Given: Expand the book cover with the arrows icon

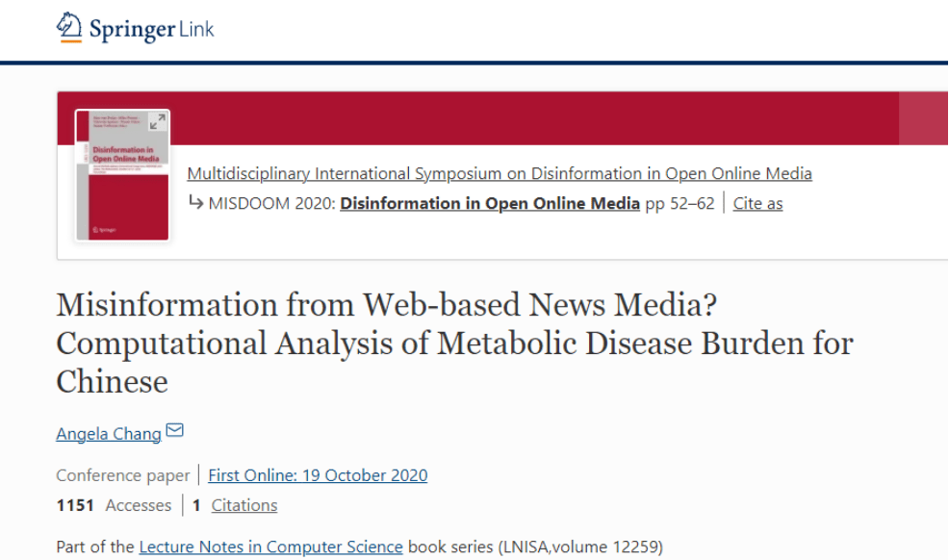Looking at the screenshot, I should point(157,122).
